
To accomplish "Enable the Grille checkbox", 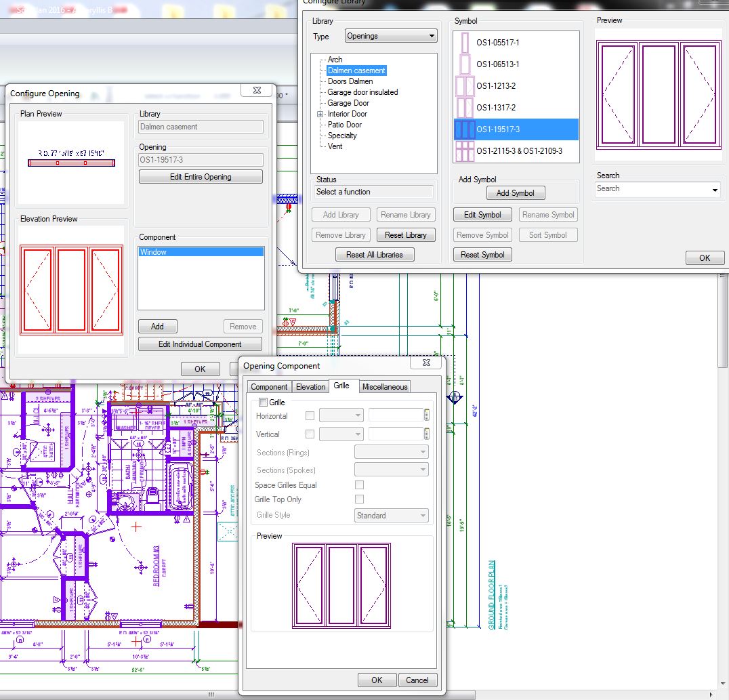I will tap(263, 403).
